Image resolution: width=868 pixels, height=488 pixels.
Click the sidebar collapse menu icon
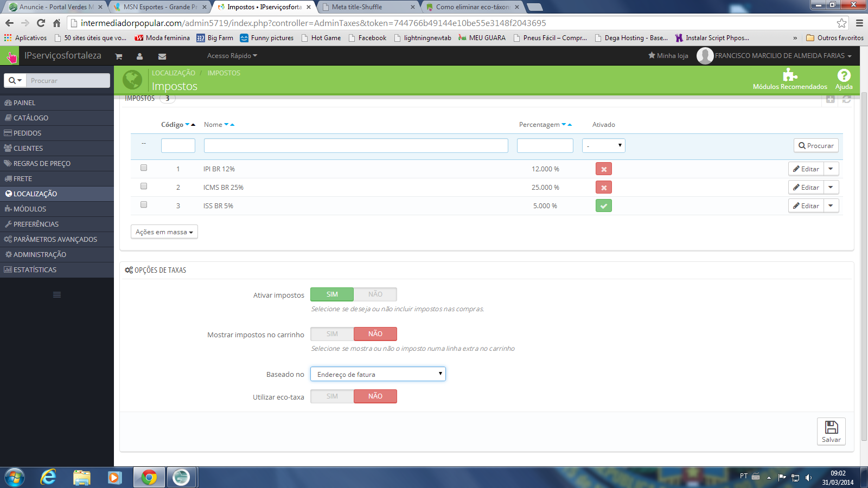(57, 295)
